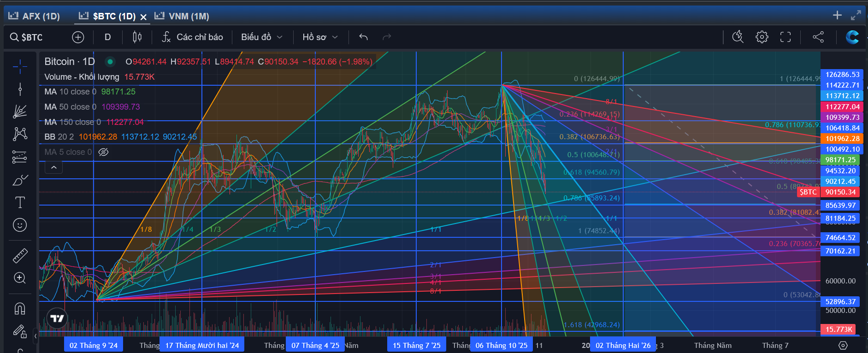868x353 pixels.
Task: Add a new chart tab
Action: click(838, 15)
